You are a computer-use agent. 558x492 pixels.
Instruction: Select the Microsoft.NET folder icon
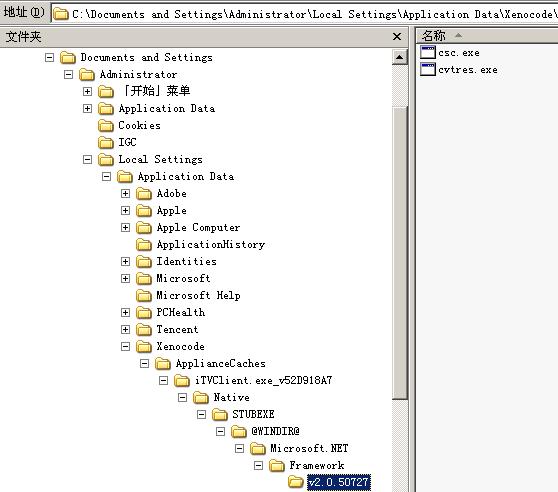[x=258, y=449]
